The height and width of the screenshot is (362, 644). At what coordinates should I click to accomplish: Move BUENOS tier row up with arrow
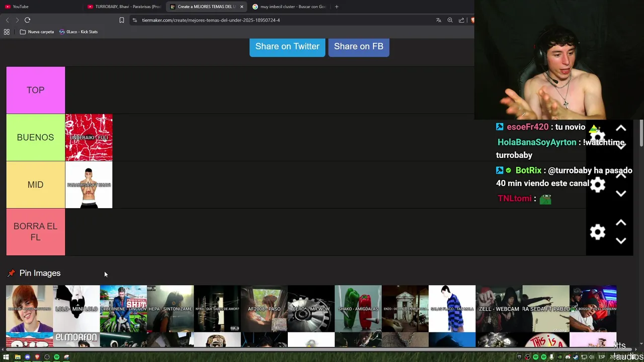point(621,128)
